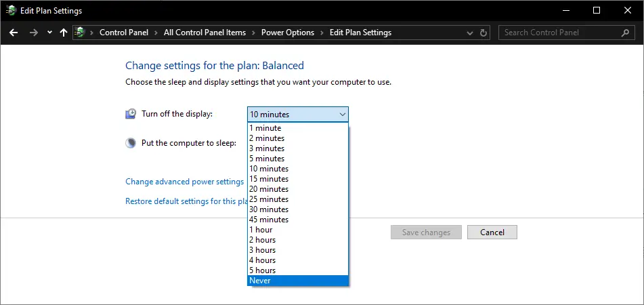Click Restore default settings for this plan
Screen dimensions: 644x305
pos(186,201)
